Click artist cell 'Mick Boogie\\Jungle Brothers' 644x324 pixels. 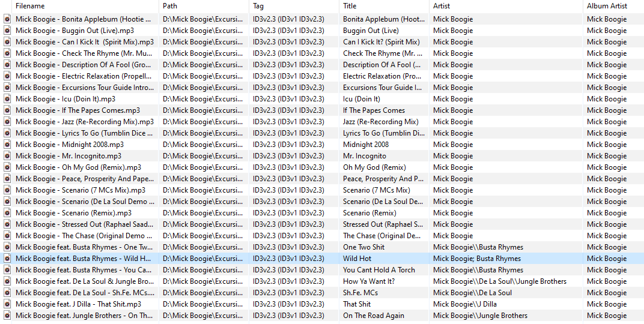pyautogui.click(x=480, y=316)
